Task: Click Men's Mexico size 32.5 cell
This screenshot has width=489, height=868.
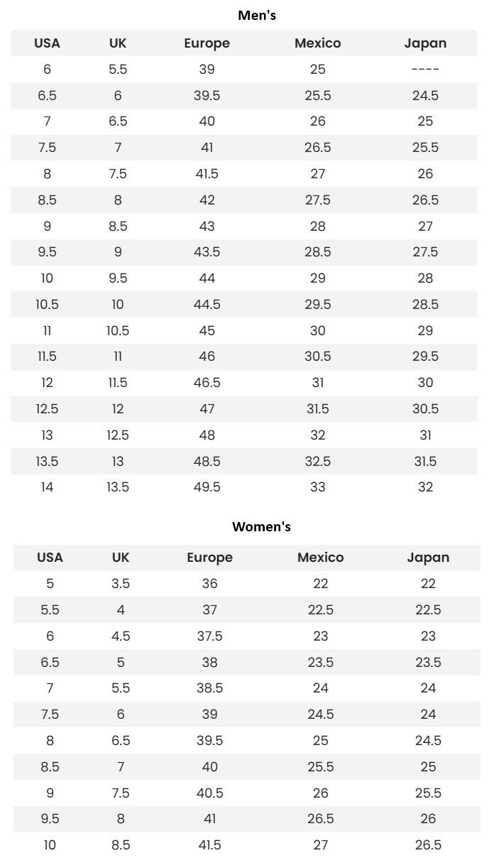Action: (x=318, y=461)
